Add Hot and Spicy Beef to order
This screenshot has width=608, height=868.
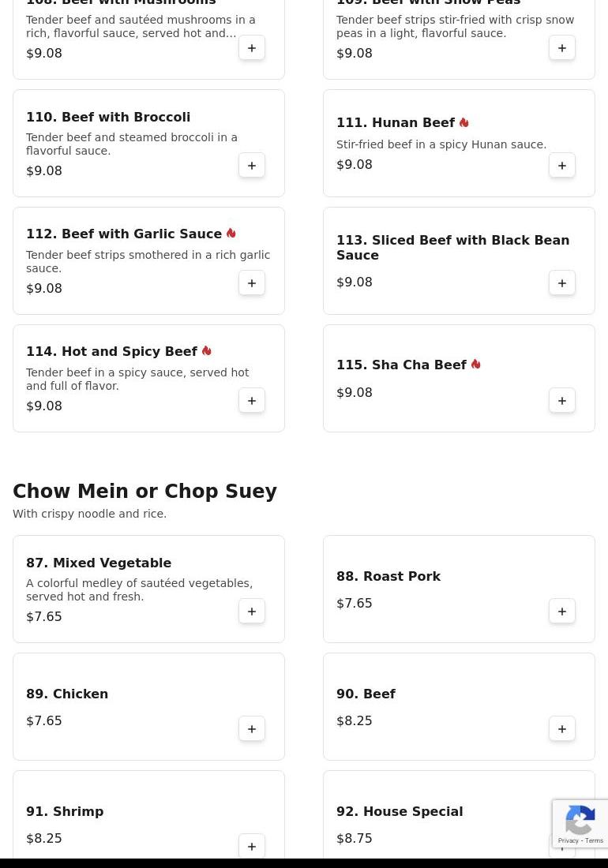[252, 400]
